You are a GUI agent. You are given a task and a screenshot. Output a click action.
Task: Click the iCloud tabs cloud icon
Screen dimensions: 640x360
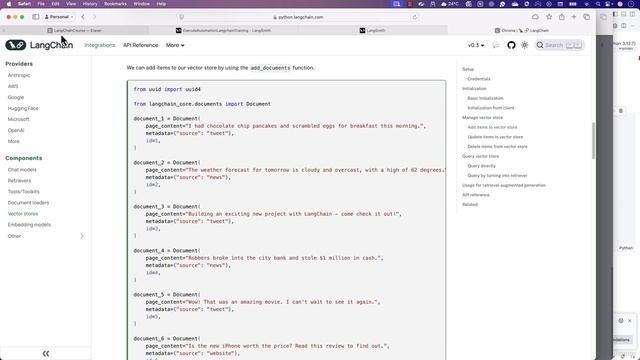[535, 17]
